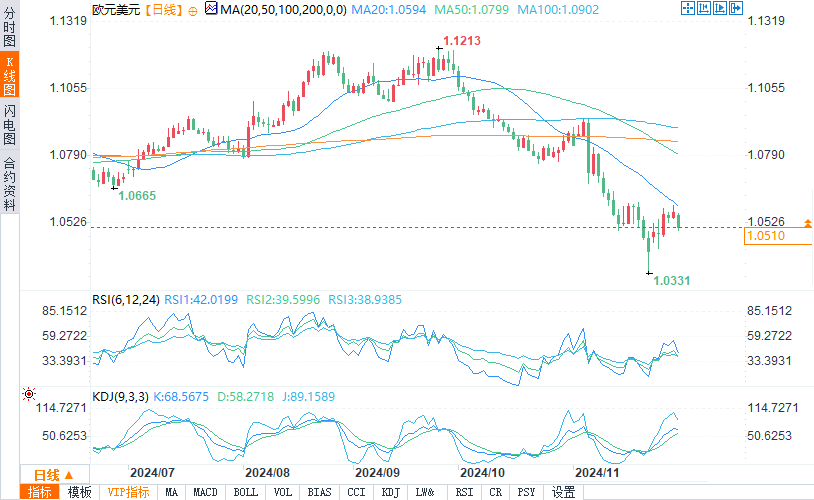Apply the BOLL indicator button
Image resolution: width=814 pixels, height=500 pixels.
pyautogui.click(x=245, y=492)
